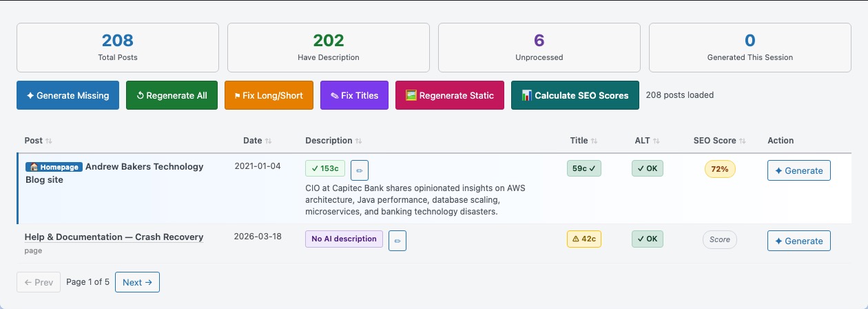
Task: Click the Have Description stat card
Action: pos(329,48)
